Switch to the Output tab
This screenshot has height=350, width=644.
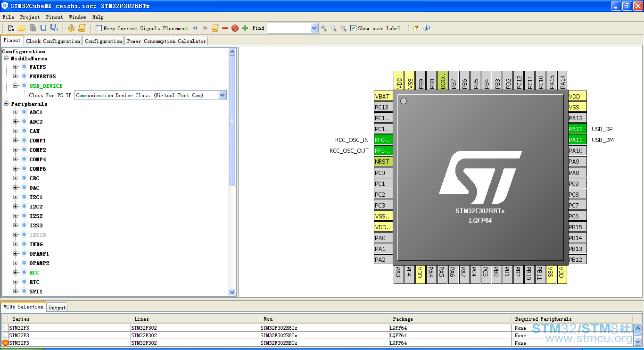pyautogui.click(x=58, y=308)
